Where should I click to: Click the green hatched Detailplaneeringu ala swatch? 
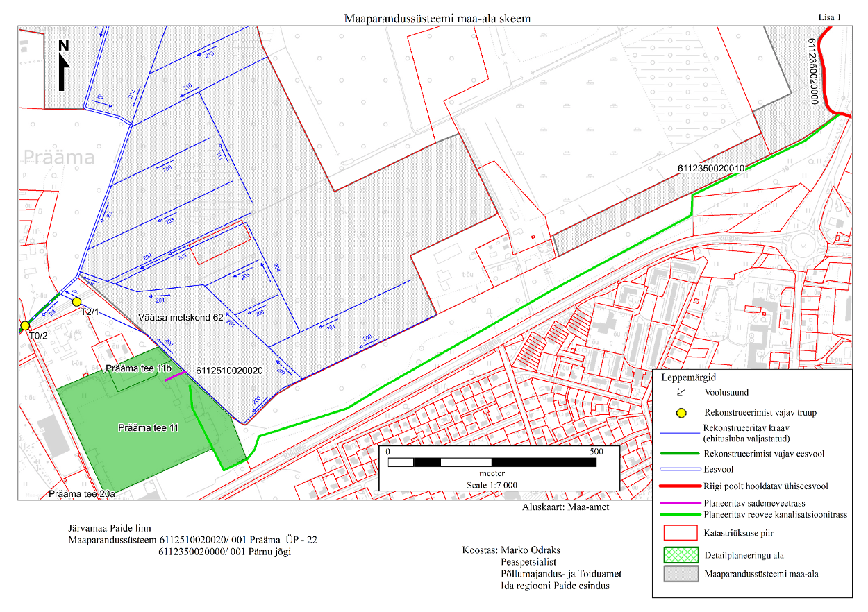pos(681,554)
